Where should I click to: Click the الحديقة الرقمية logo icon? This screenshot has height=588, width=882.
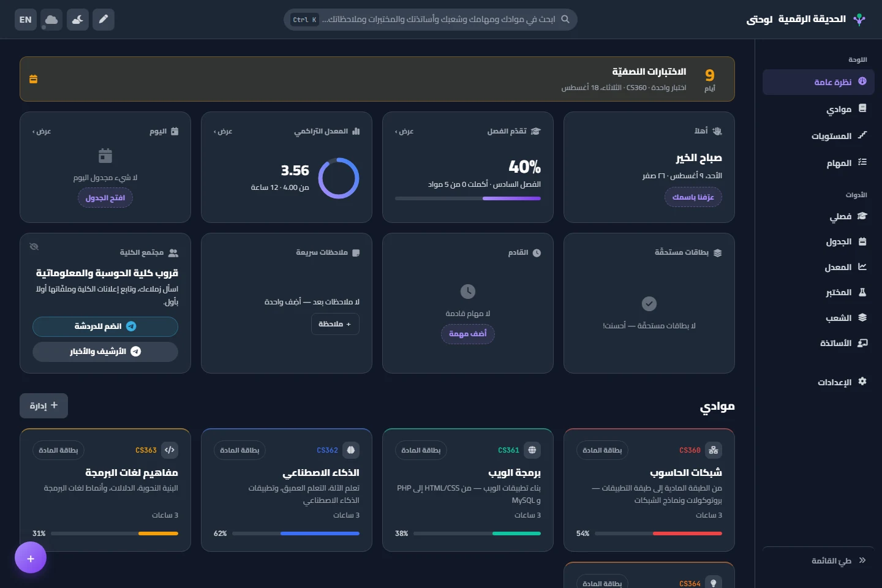point(859,20)
